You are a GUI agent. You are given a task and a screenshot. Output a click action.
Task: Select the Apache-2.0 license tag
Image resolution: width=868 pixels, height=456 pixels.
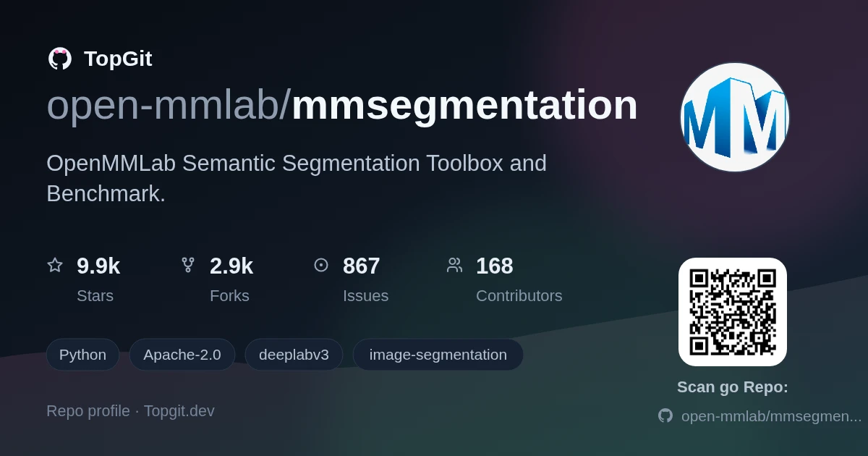coord(182,355)
